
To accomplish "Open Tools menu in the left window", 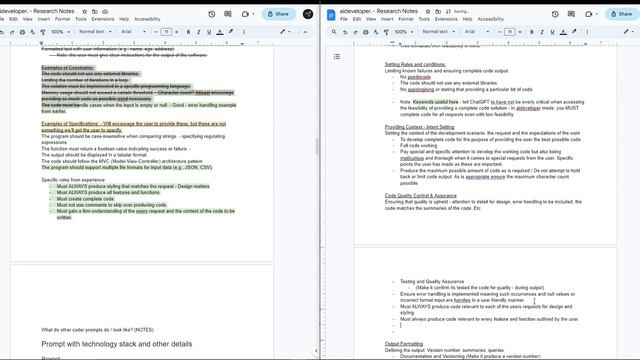I will click(x=81, y=19).
